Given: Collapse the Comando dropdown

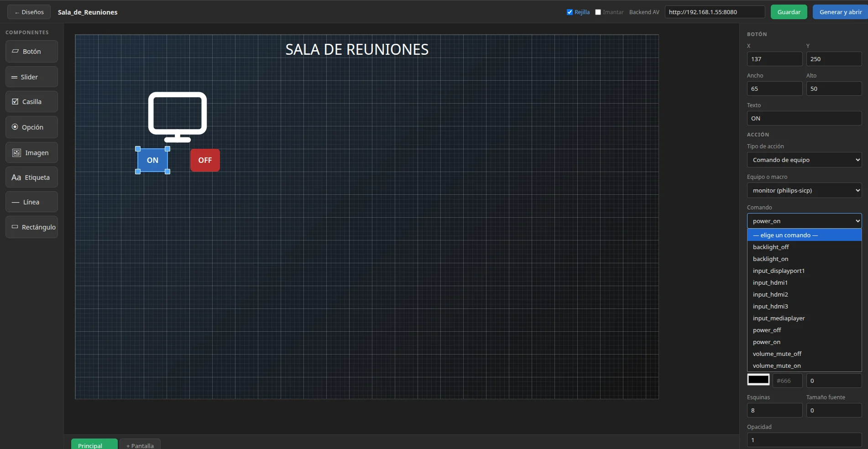Looking at the screenshot, I should (804, 221).
